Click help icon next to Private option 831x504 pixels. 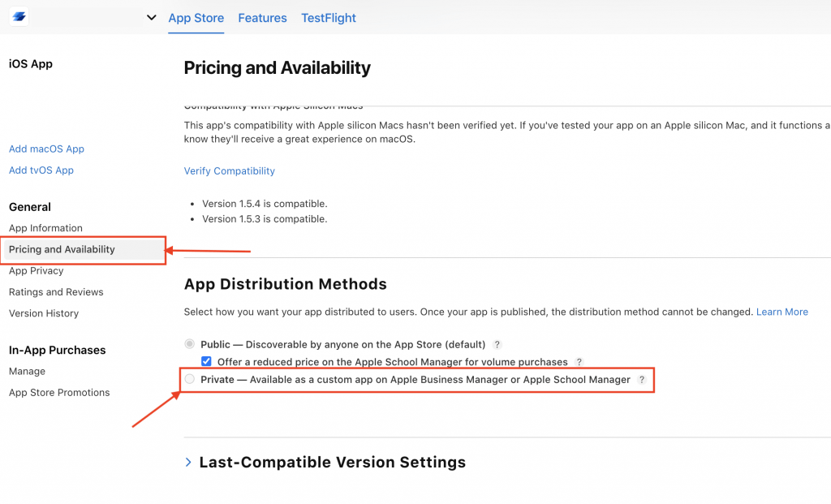[642, 380]
